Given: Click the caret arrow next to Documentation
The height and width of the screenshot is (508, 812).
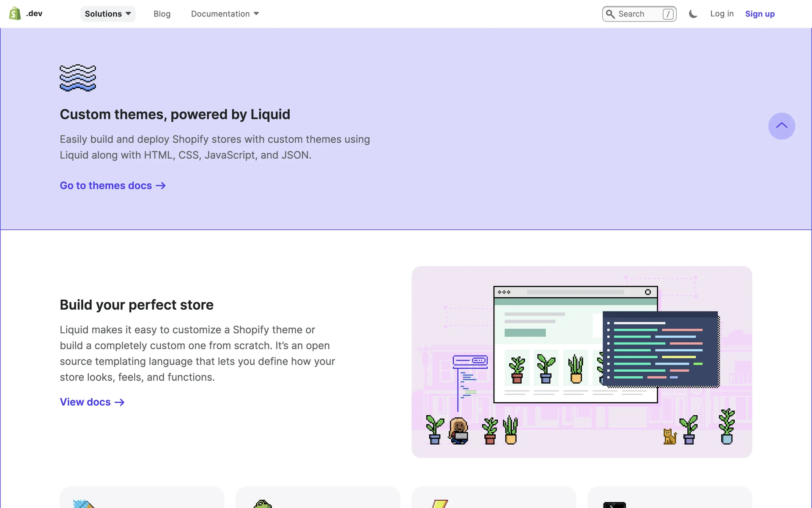Looking at the screenshot, I should click(x=256, y=14).
